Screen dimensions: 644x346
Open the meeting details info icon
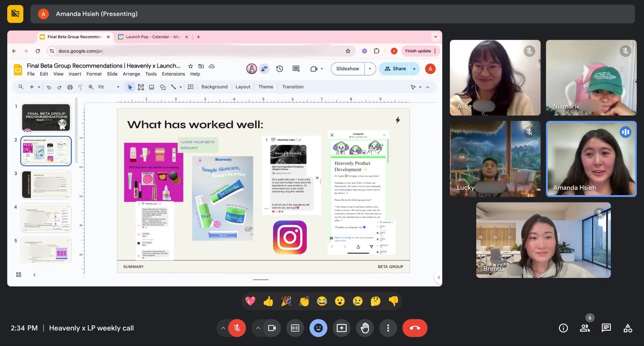[x=563, y=328]
